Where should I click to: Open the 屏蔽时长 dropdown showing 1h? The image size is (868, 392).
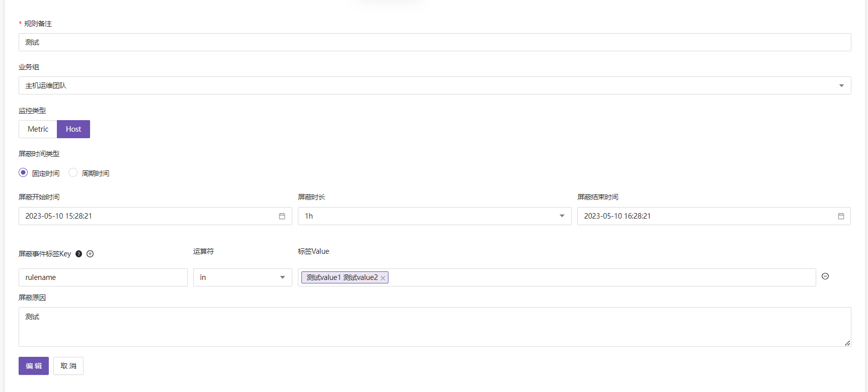pyautogui.click(x=435, y=216)
